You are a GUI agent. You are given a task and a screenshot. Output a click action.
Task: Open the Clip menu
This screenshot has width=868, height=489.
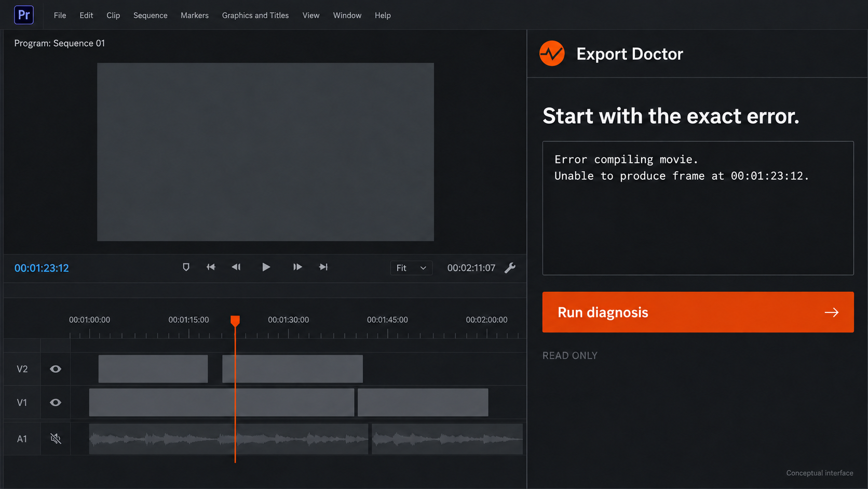click(x=113, y=16)
